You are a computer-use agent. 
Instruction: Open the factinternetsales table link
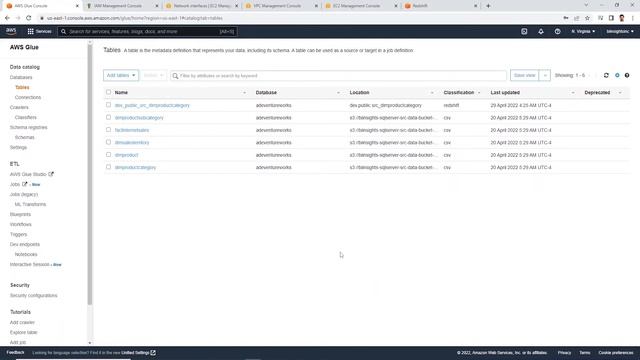click(x=132, y=130)
